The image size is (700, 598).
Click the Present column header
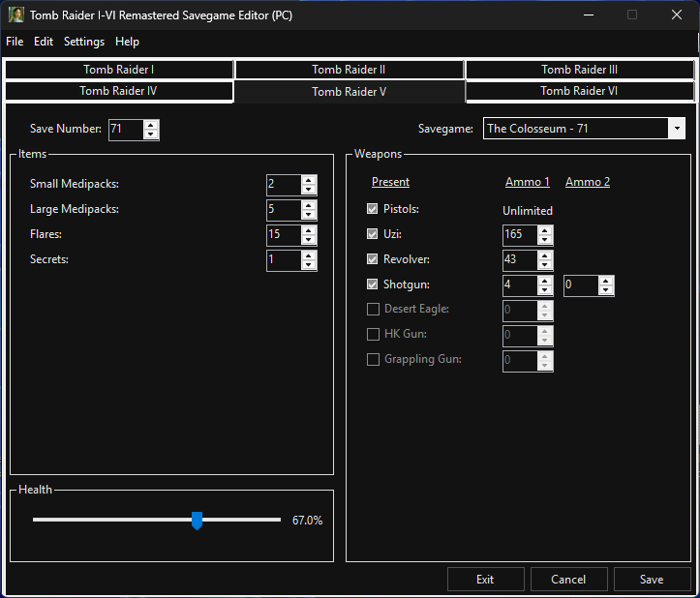[390, 182]
